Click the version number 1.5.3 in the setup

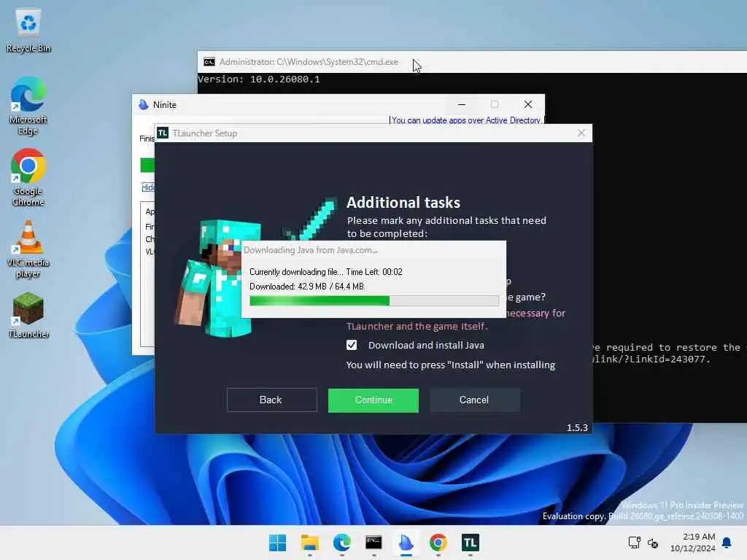[x=577, y=427]
